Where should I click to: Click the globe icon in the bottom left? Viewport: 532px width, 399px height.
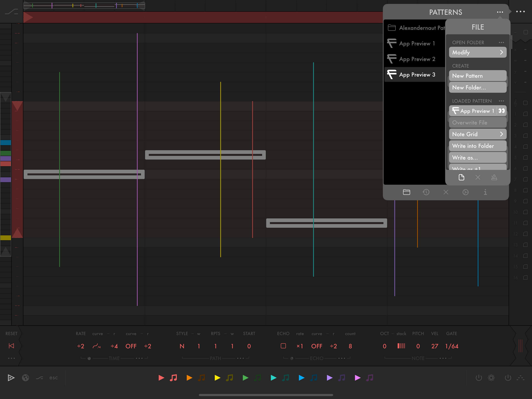click(26, 378)
